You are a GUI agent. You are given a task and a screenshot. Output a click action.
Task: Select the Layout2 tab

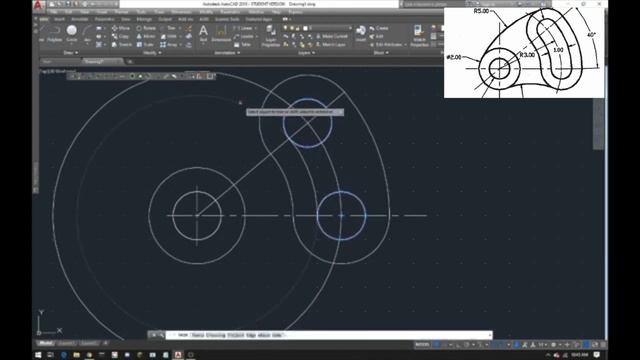[89, 343]
